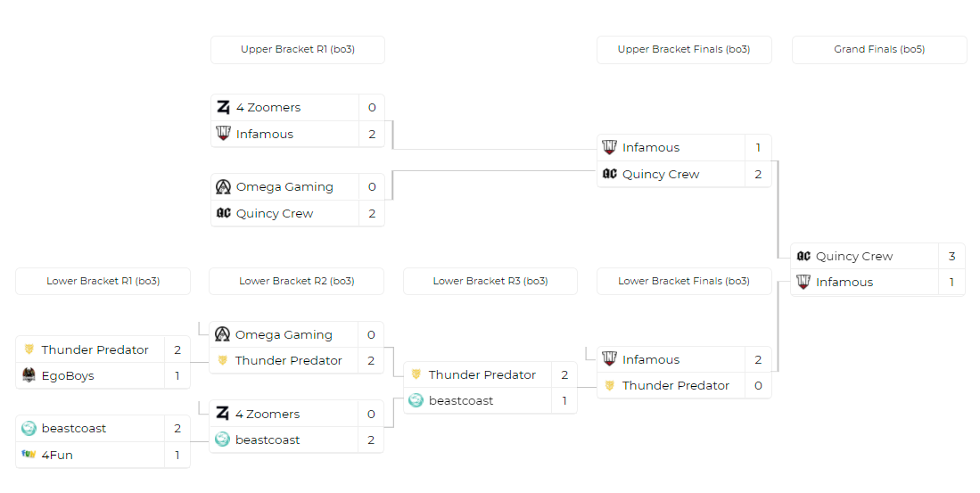Select the Lower Bracket R1 (bo3) header

click(103, 282)
